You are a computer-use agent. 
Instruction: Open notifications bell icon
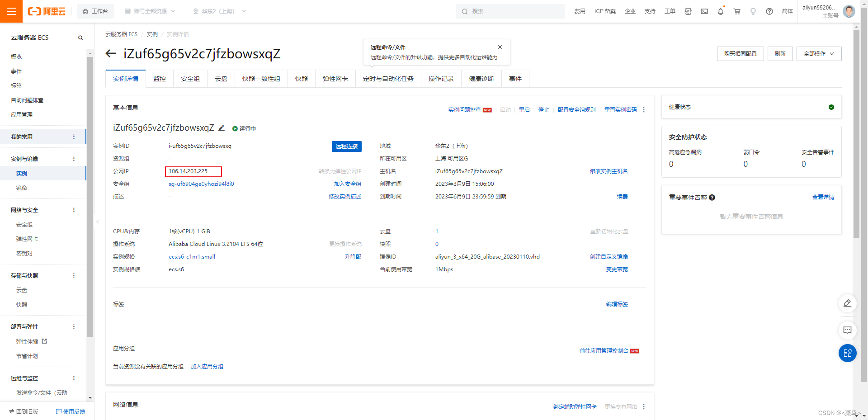721,11
